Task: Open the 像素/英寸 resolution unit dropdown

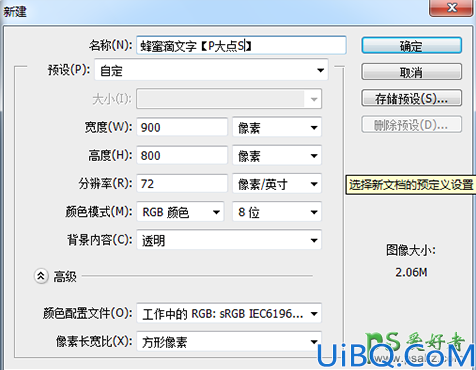Action: (277, 184)
